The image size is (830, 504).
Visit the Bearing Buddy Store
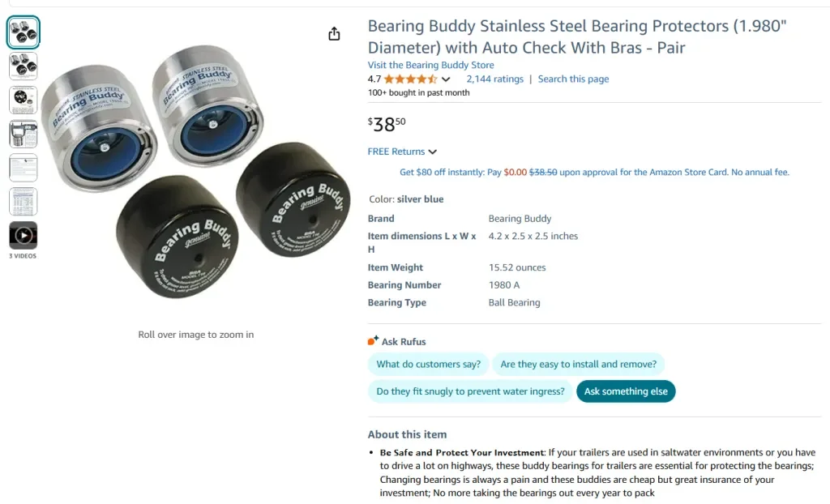(430, 65)
